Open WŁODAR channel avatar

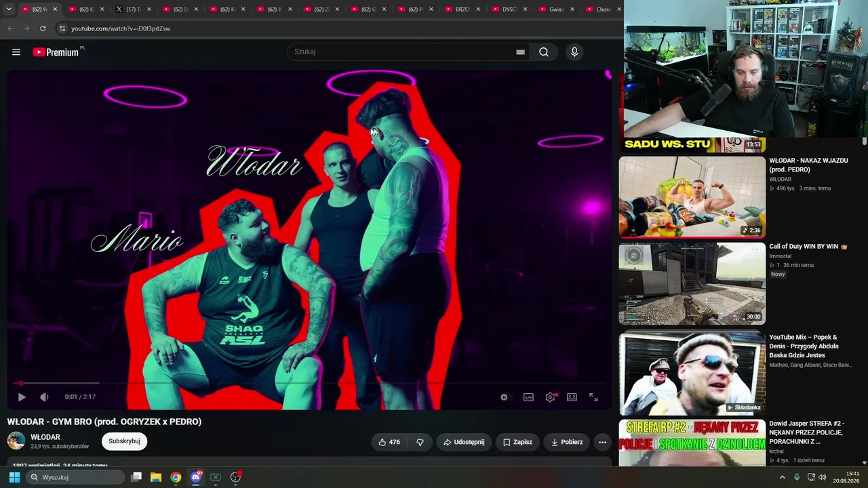click(x=16, y=441)
